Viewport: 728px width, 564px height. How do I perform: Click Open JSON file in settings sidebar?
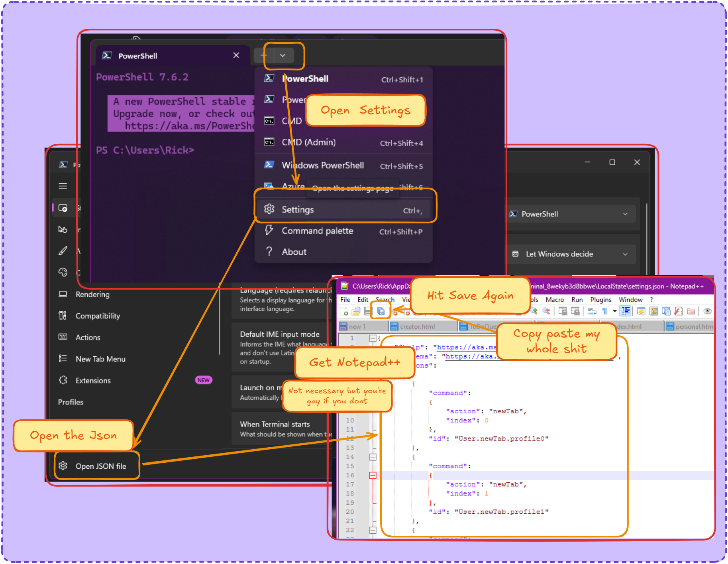[x=97, y=466]
